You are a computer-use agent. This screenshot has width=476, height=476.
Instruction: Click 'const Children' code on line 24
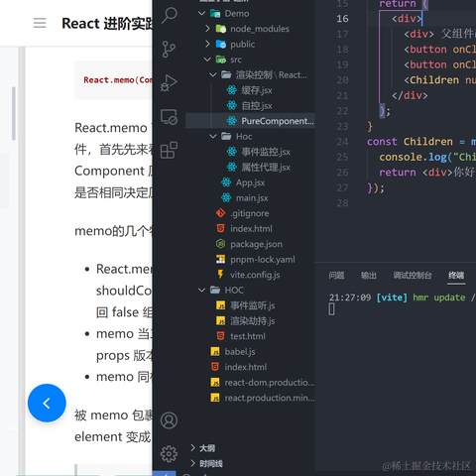tap(410, 142)
